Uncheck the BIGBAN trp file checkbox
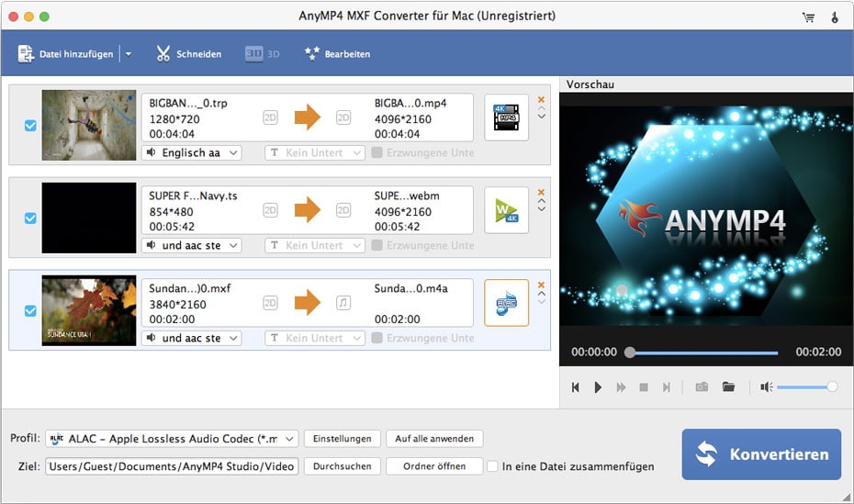Screen dimensions: 854x504 30,125
